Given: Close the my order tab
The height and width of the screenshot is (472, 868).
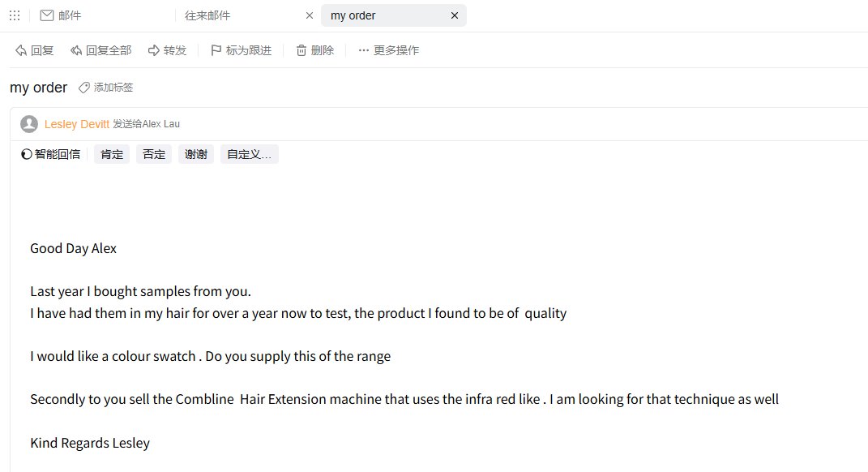Looking at the screenshot, I should 455,15.
